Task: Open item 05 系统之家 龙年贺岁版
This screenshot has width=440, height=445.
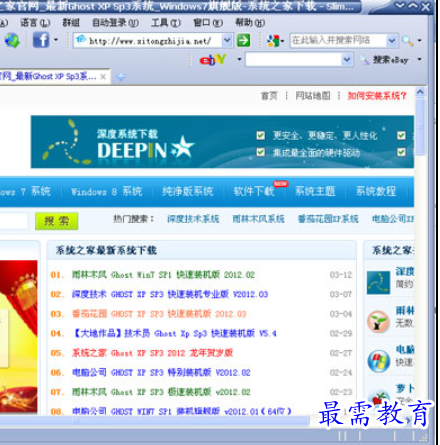Action: (x=152, y=353)
